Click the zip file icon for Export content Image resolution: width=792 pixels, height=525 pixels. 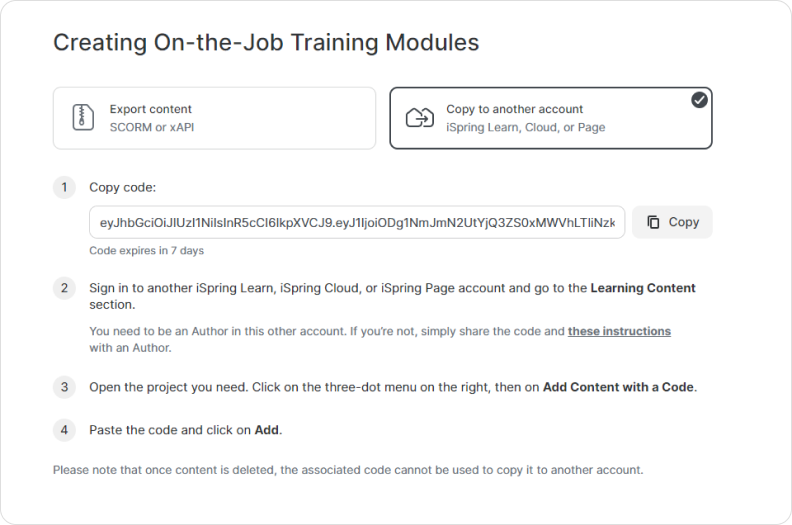(83, 118)
